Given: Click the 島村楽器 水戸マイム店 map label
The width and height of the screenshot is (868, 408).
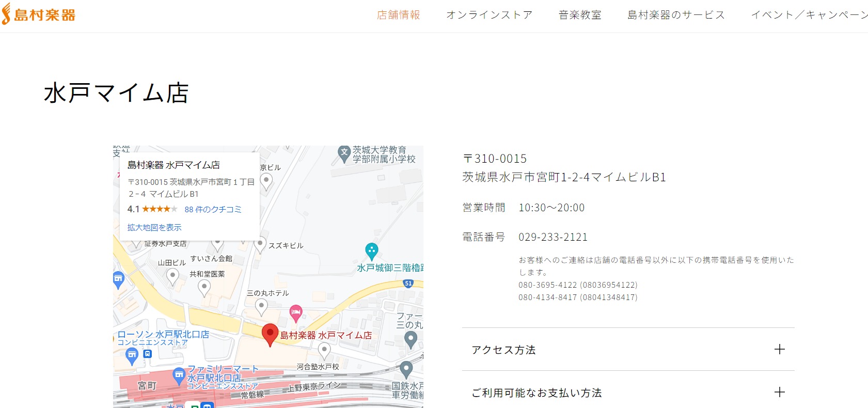Looking at the screenshot, I should (x=326, y=335).
